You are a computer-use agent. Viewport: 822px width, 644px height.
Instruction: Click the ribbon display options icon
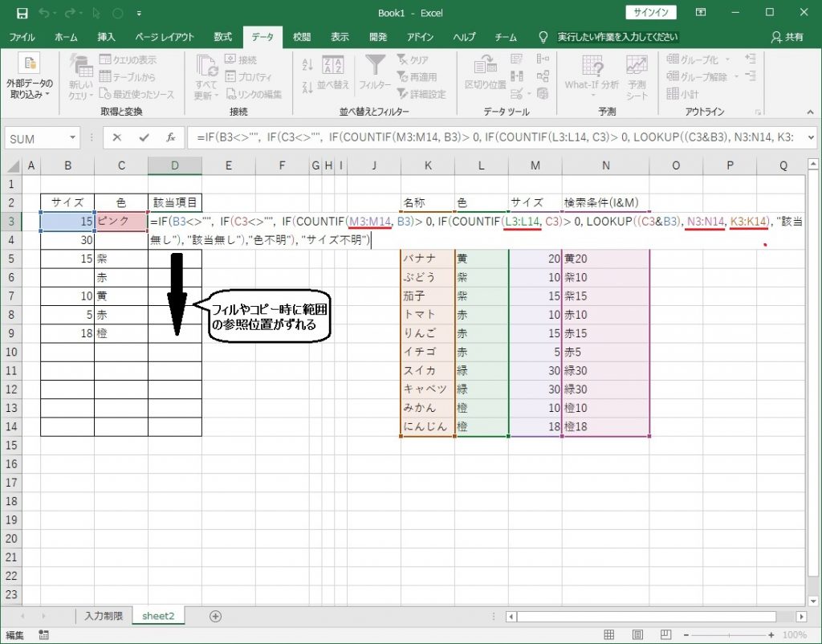701,13
